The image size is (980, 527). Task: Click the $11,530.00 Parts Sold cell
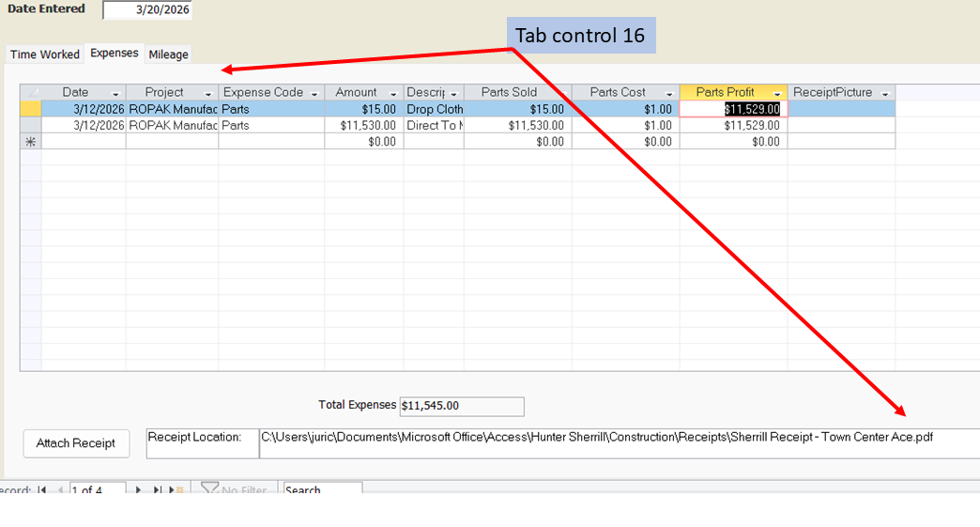click(517, 125)
